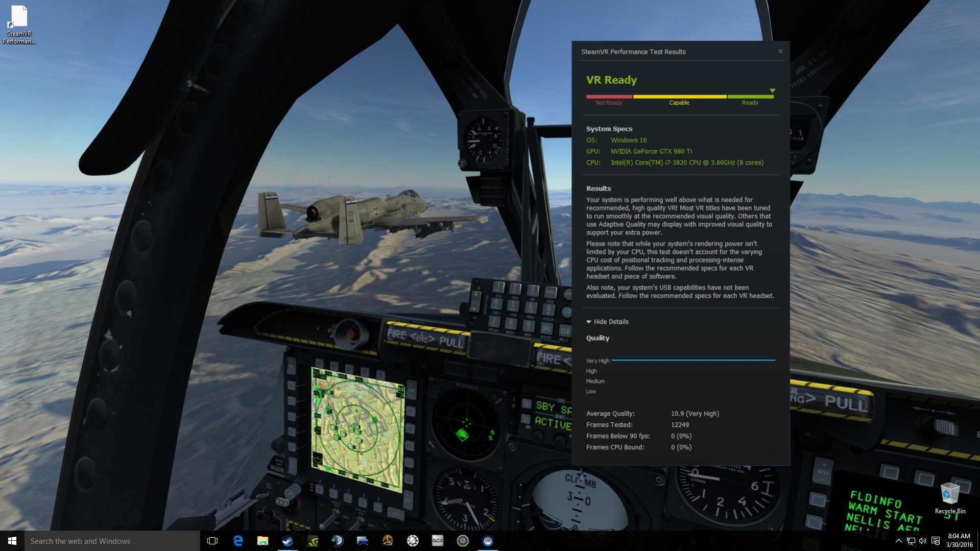Click the '12249' frames tested value
Viewport: 980px width, 551px height.
pos(680,425)
